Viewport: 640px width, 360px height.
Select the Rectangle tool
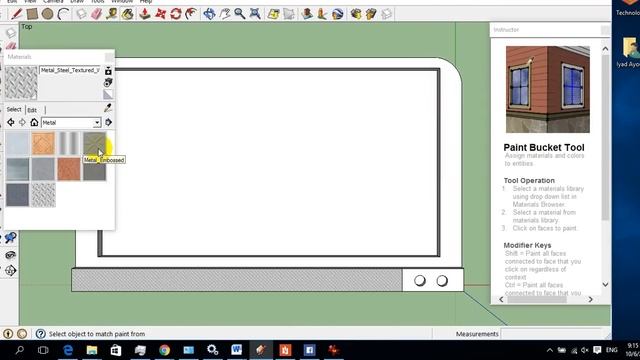(32, 14)
